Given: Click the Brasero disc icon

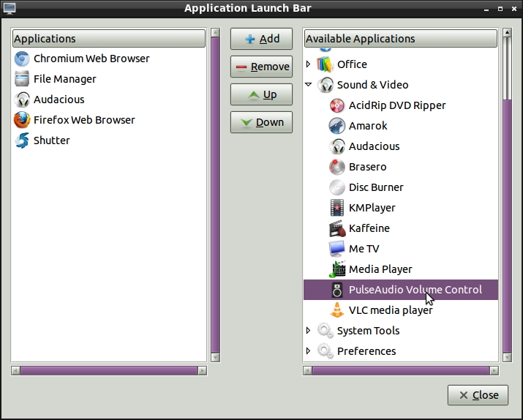Looking at the screenshot, I should pyautogui.click(x=337, y=167).
